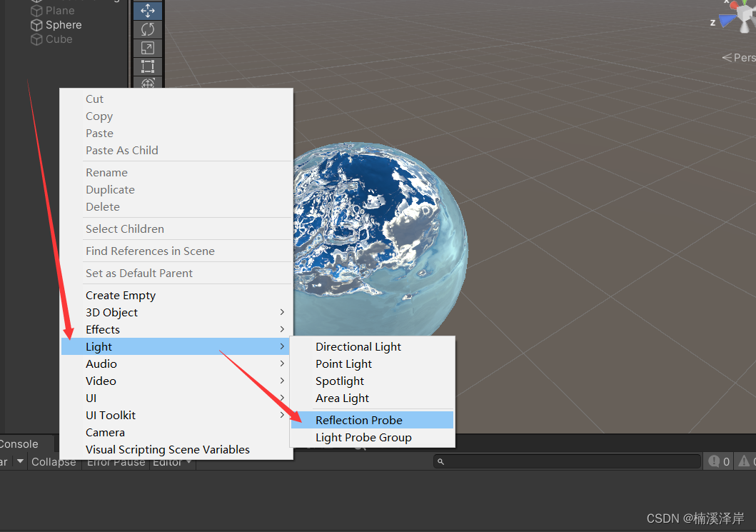Switch to the Console tab

tap(19, 443)
